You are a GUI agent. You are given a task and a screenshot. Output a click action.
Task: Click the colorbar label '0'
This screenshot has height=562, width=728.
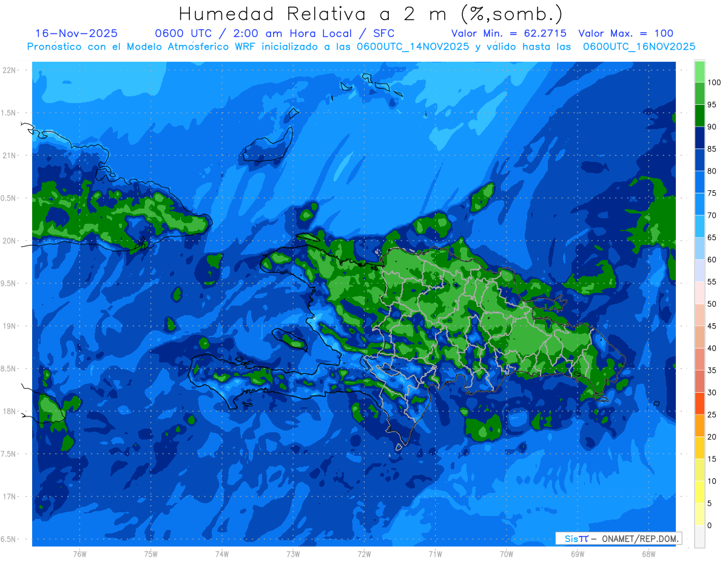pyautogui.click(x=710, y=525)
